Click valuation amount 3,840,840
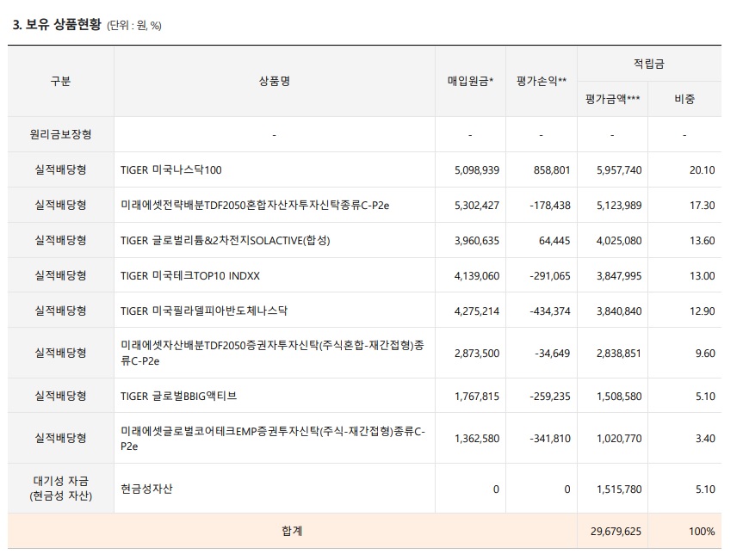743x560 pixels. 619,311
